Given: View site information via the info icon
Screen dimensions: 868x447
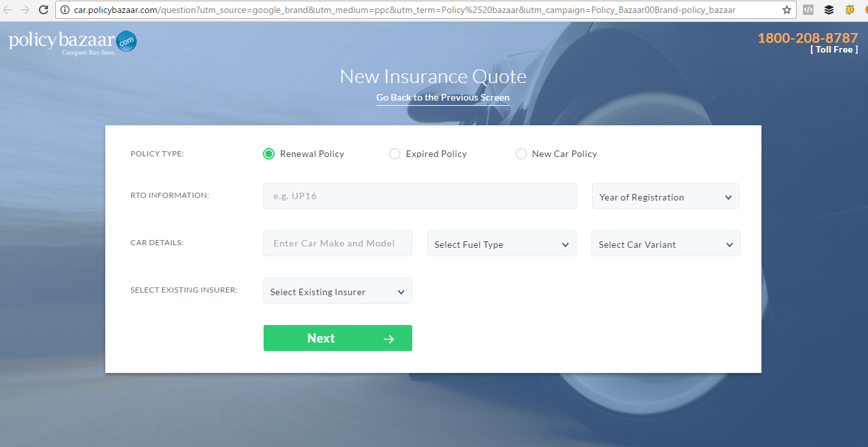Looking at the screenshot, I should pos(65,10).
